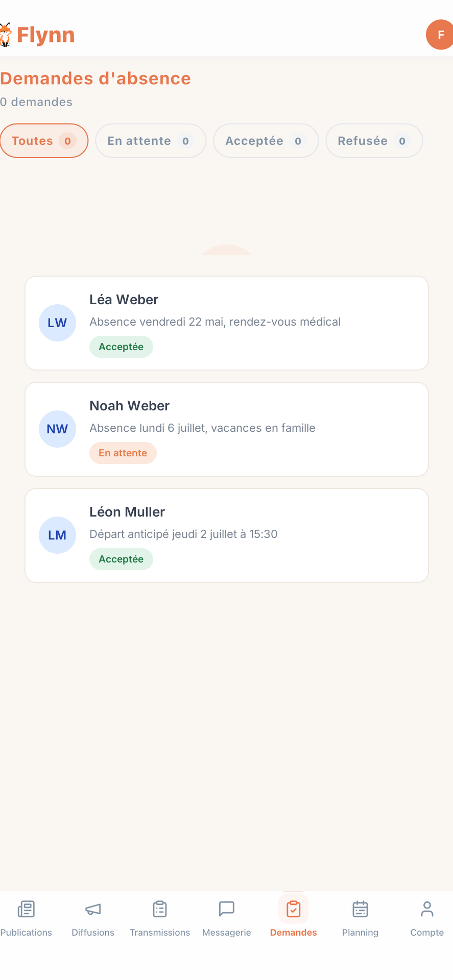Open Noah Weber's absence request card
Image resolution: width=453 pixels, height=980 pixels.
227,429
